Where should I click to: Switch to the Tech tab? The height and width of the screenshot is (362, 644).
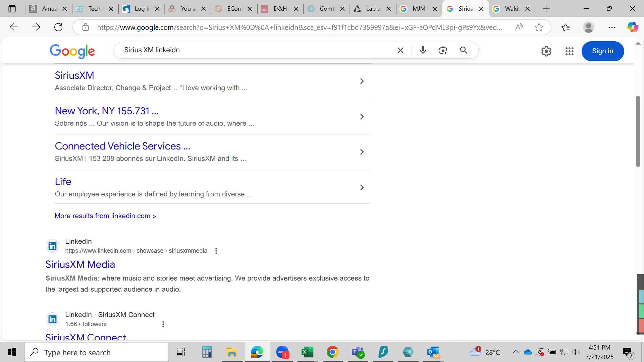pos(95,9)
